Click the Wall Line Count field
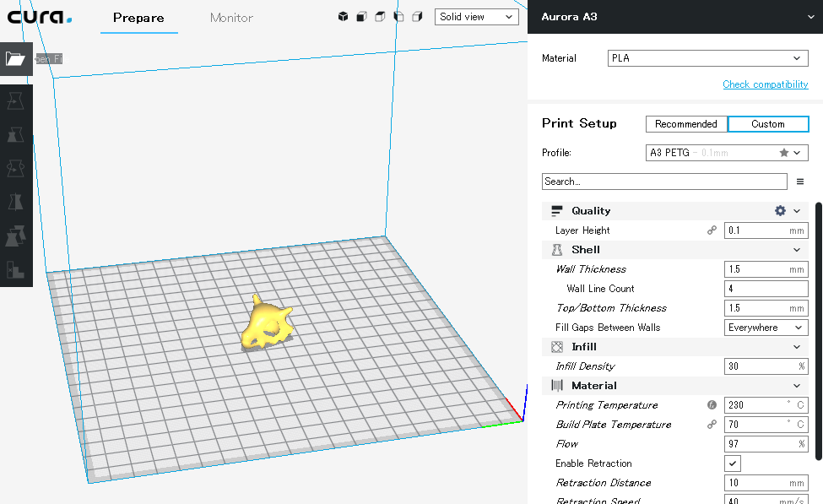 click(766, 289)
